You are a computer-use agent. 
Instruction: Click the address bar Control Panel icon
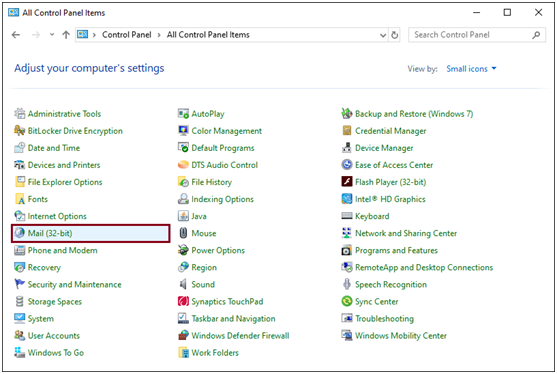(82, 34)
